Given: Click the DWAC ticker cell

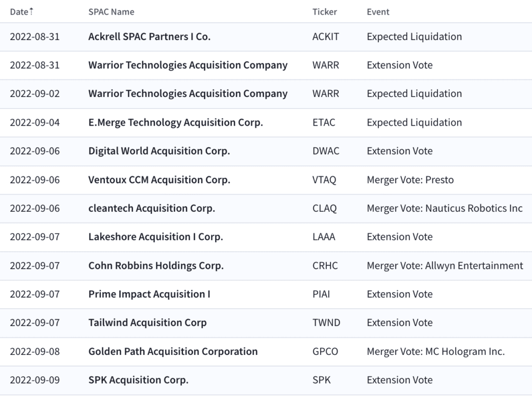Looking at the screenshot, I should click(326, 151).
